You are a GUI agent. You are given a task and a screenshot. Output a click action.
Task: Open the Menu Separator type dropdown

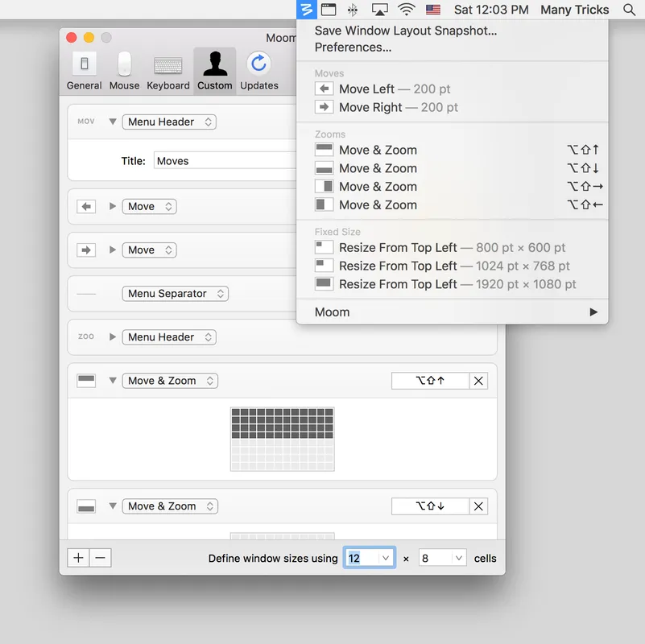176,294
